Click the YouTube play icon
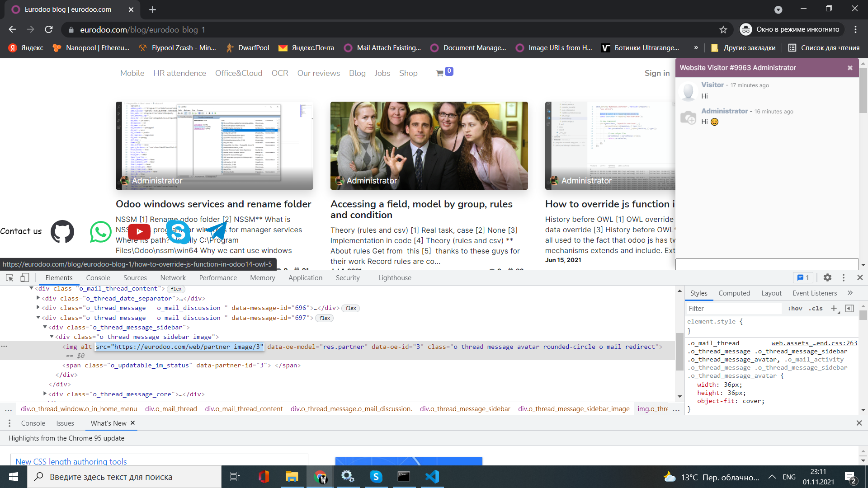The image size is (868, 488). (139, 231)
